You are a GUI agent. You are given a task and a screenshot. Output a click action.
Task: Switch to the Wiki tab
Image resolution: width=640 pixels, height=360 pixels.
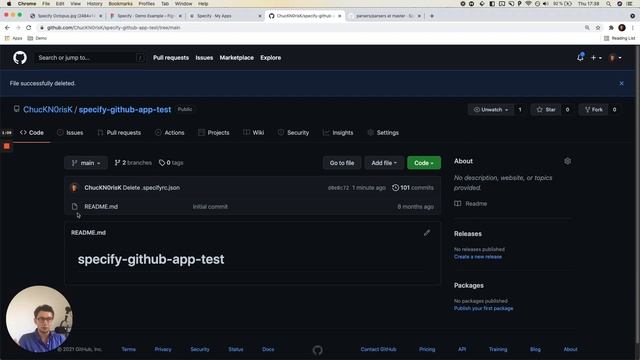tap(253, 133)
